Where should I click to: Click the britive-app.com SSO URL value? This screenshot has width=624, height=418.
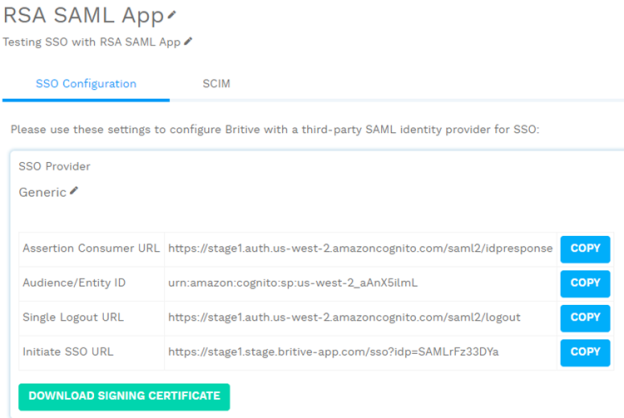333,353
